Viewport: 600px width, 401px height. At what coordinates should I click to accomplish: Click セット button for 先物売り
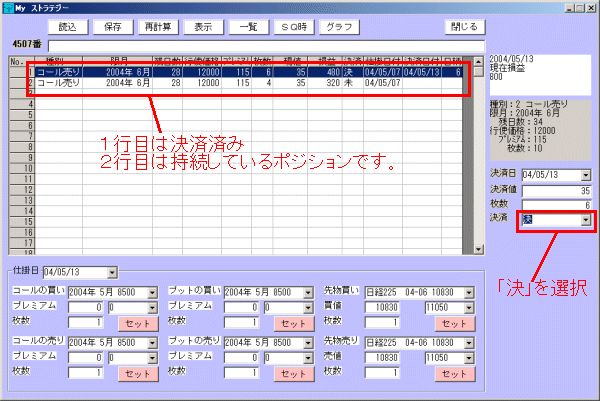[455, 374]
